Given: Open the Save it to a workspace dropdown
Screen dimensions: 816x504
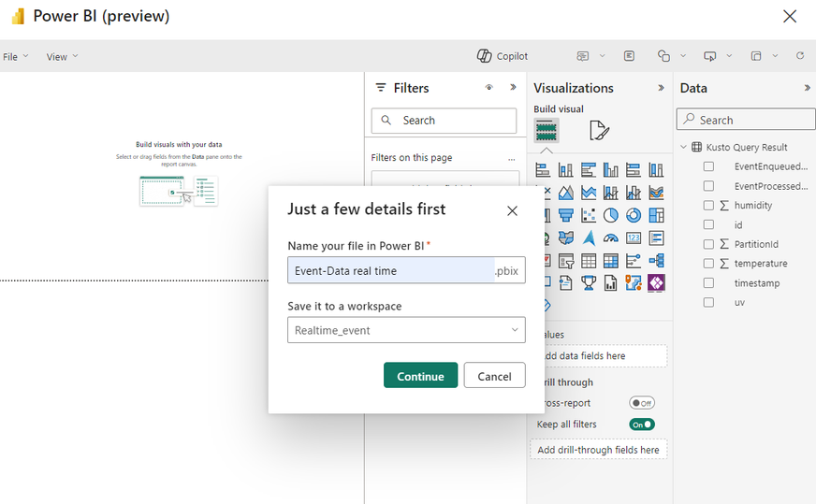Looking at the screenshot, I should tap(406, 330).
